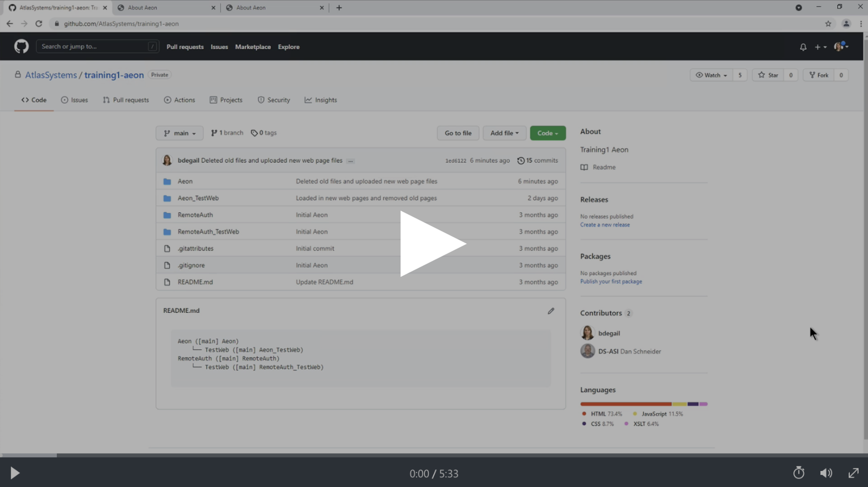Mute the video with the speaker icon

click(x=826, y=473)
